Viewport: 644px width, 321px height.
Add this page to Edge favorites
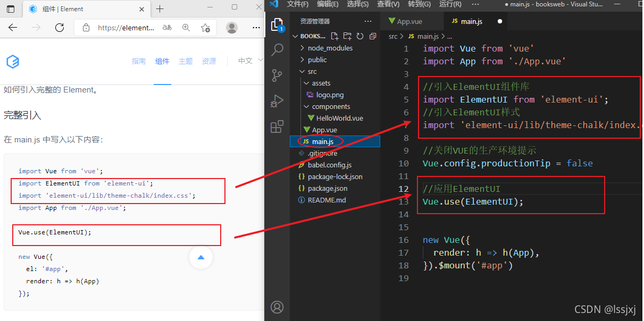pos(205,28)
